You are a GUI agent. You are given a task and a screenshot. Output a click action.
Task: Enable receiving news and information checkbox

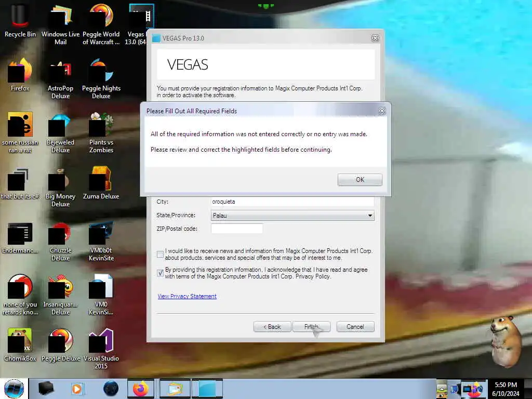pos(160,254)
